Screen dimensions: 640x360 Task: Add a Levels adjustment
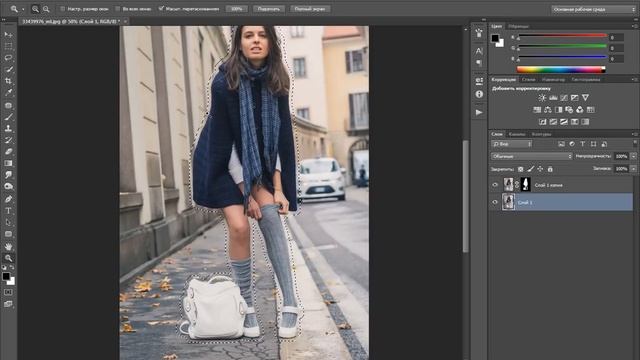coord(553,98)
